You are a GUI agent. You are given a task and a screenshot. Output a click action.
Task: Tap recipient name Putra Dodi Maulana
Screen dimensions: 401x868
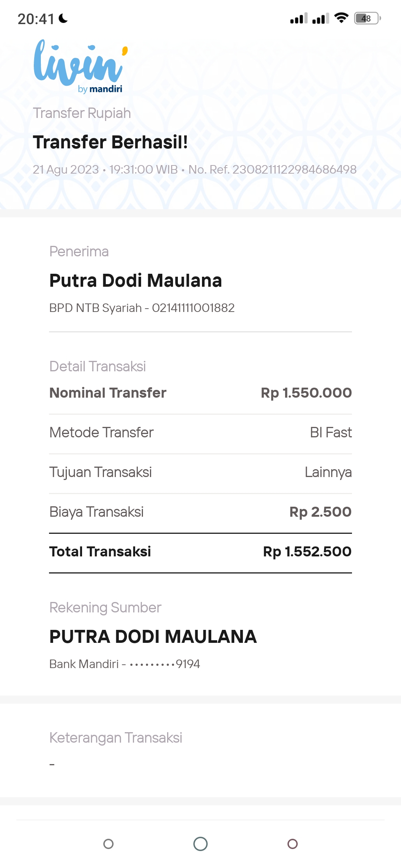click(136, 280)
